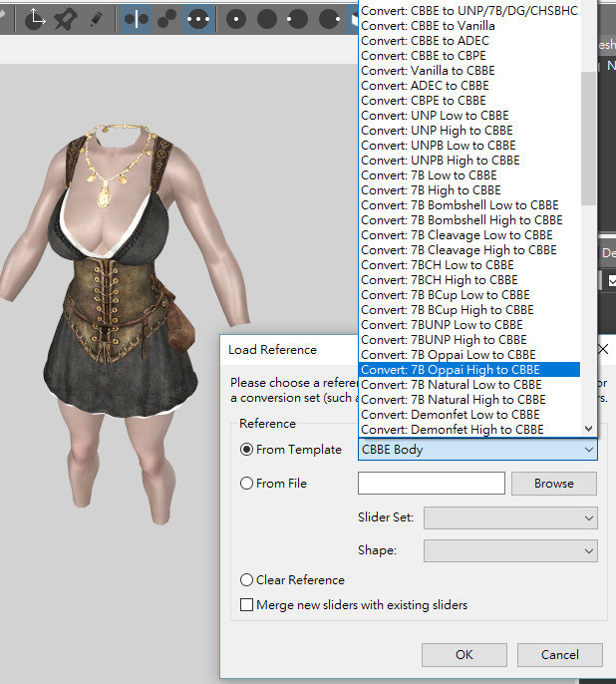Select the From File radio button
The image size is (616, 684).
247,483
